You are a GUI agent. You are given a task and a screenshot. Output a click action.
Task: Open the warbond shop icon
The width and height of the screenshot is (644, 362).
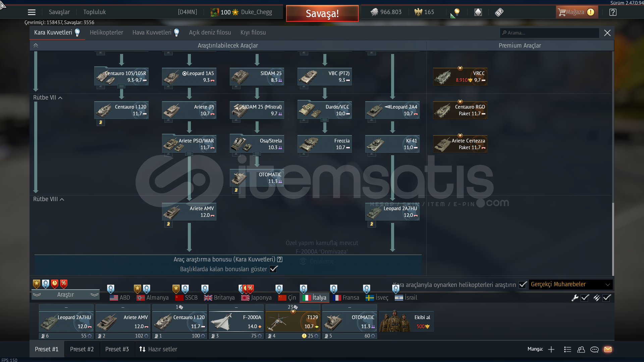point(478,12)
